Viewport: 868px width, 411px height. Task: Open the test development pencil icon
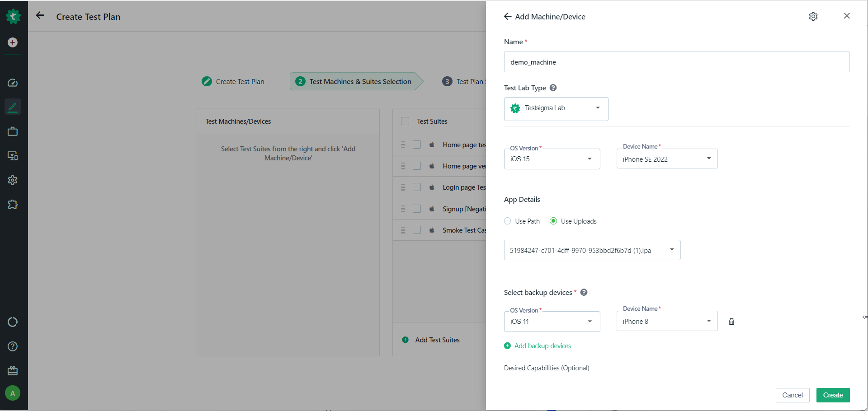pyautogui.click(x=13, y=107)
